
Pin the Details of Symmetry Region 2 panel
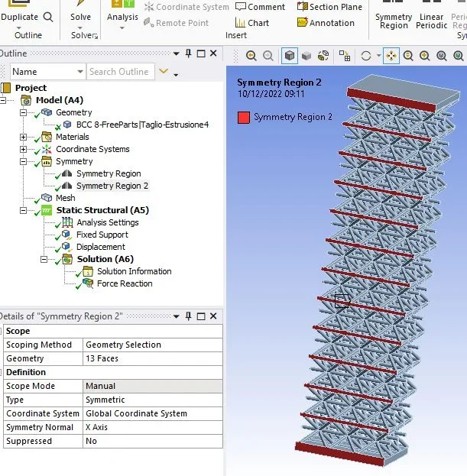pyautogui.click(x=188, y=316)
